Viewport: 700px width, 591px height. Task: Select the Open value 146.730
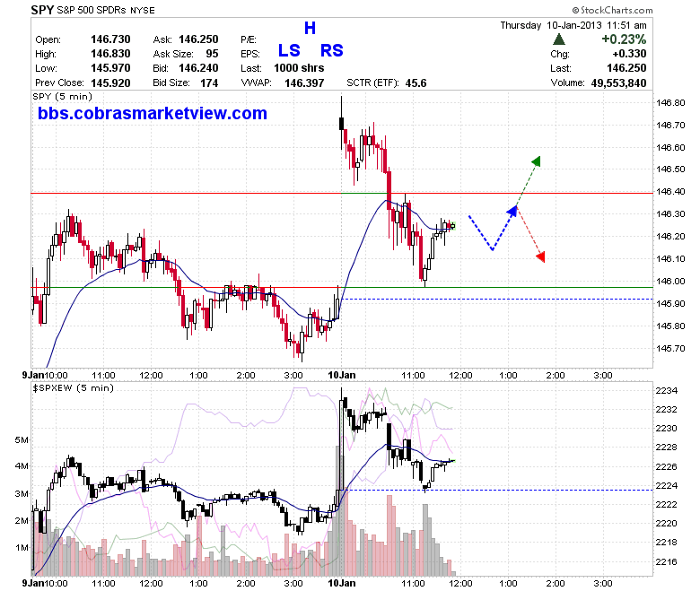pyautogui.click(x=110, y=39)
